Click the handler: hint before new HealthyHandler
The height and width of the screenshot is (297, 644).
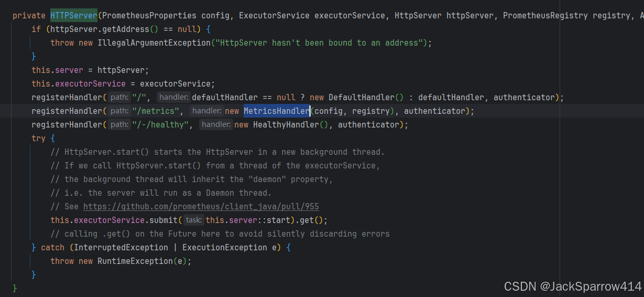[216, 125]
